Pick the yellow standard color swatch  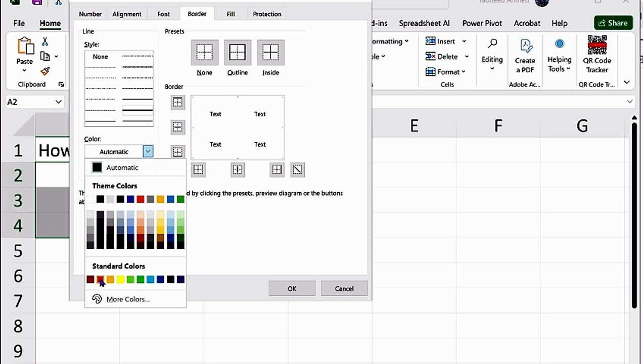point(120,280)
